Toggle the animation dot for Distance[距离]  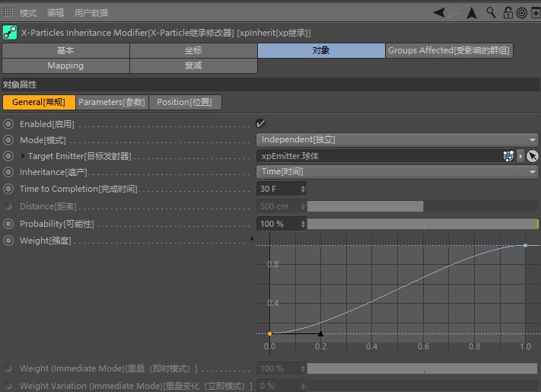click(x=8, y=206)
